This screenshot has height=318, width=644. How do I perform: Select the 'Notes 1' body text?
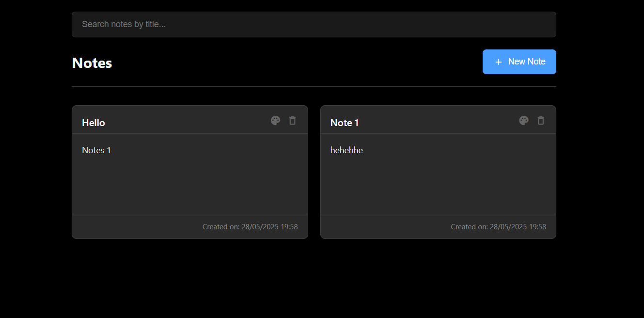pyautogui.click(x=96, y=150)
